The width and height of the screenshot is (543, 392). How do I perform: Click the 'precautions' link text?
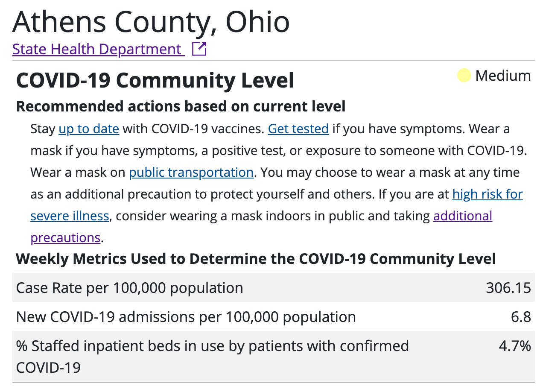click(65, 238)
